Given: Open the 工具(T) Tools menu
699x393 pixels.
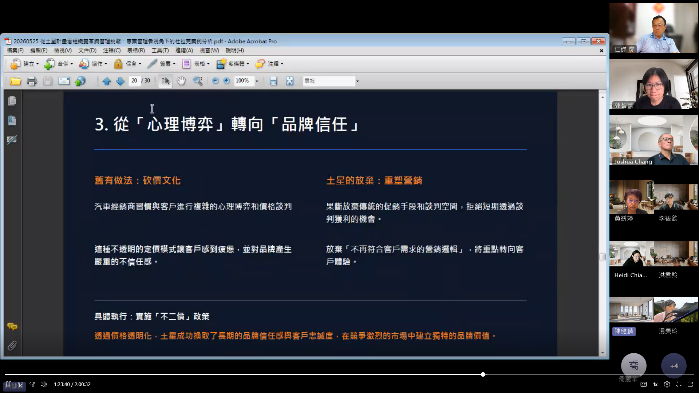Looking at the screenshot, I should pos(160,50).
